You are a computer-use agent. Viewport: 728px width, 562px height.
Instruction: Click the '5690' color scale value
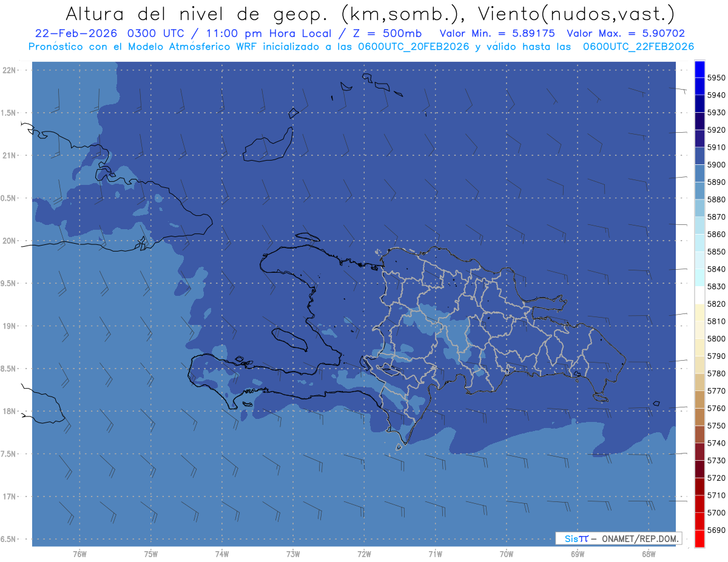coord(716,530)
